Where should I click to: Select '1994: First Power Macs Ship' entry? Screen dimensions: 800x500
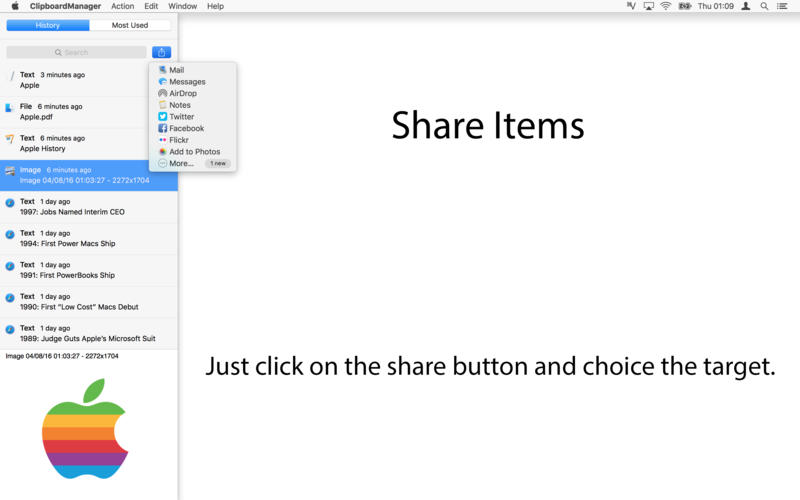pyautogui.click(x=89, y=238)
